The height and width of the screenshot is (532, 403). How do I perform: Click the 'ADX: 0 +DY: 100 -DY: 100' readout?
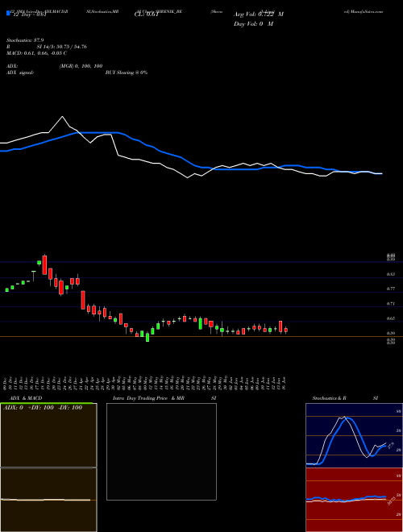[x=43, y=408]
